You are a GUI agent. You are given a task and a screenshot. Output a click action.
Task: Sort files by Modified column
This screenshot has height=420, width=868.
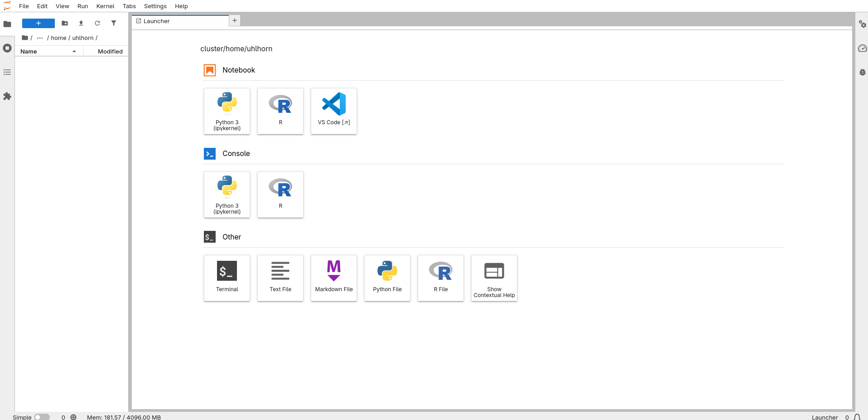pyautogui.click(x=110, y=52)
